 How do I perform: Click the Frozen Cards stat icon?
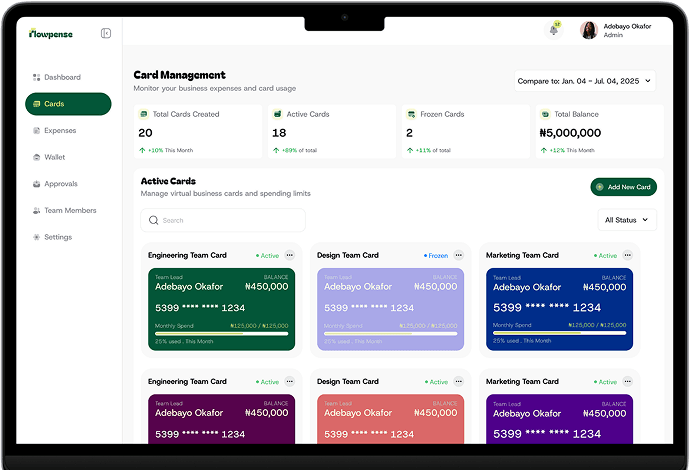(x=410, y=114)
